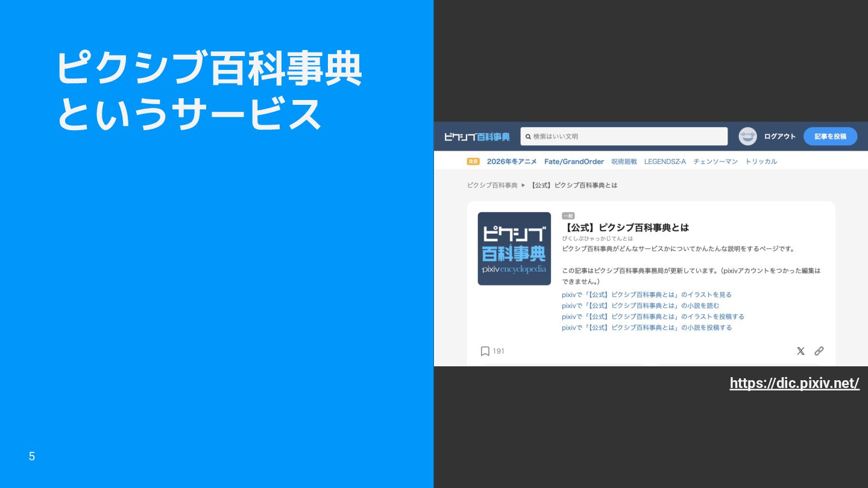The width and height of the screenshot is (868, 488).
Task: Click the ピクシブ百科事典 breadcrumb
Action: 492,185
